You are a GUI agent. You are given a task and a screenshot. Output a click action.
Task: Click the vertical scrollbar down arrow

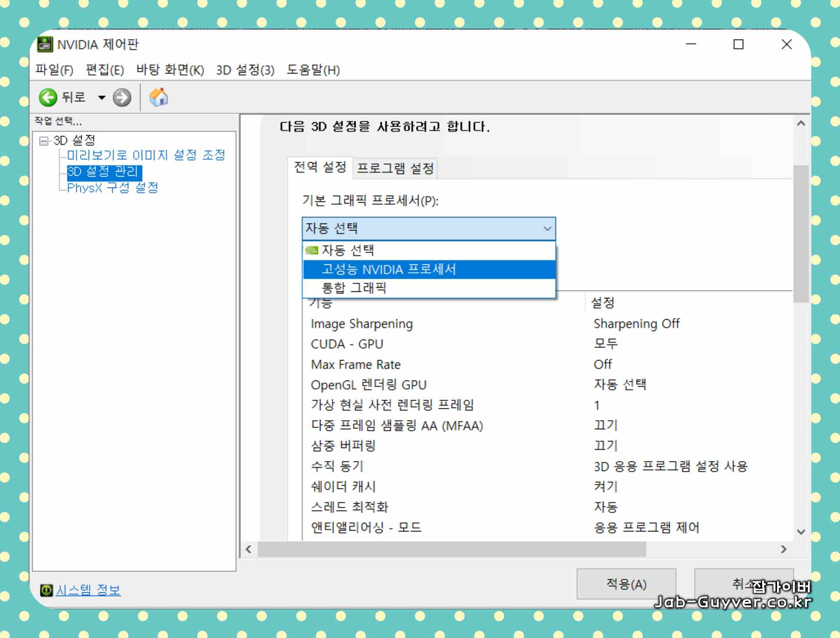pyautogui.click(x=801, y=532)
